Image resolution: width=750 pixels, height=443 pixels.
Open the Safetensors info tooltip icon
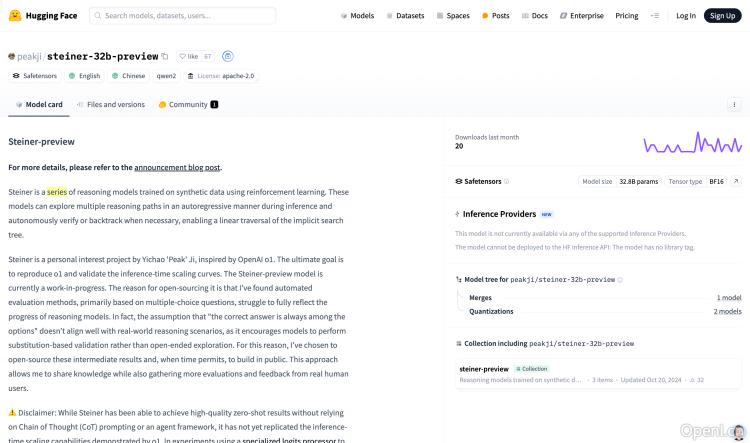506,182
